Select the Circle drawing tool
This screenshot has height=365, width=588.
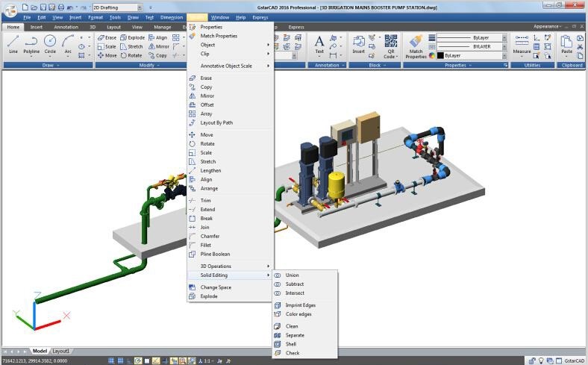[x=50, y=44]
